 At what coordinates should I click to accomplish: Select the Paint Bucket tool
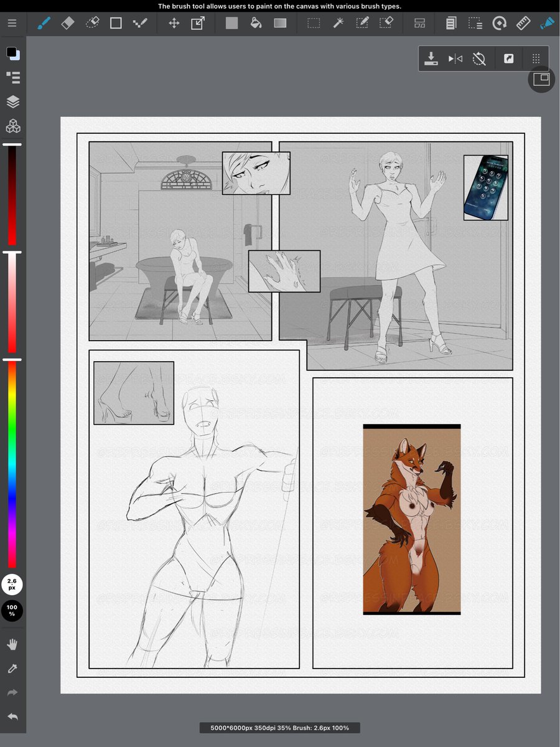click(255, 23)
